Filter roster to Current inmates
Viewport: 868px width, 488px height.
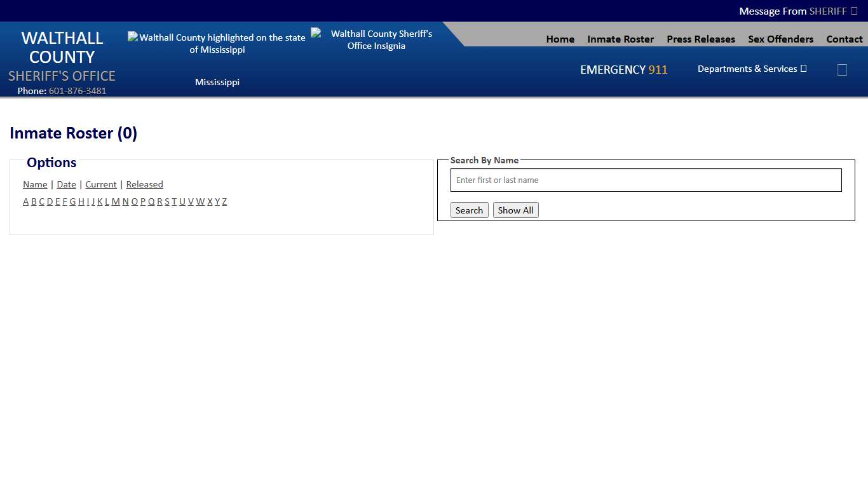[100, 184]
